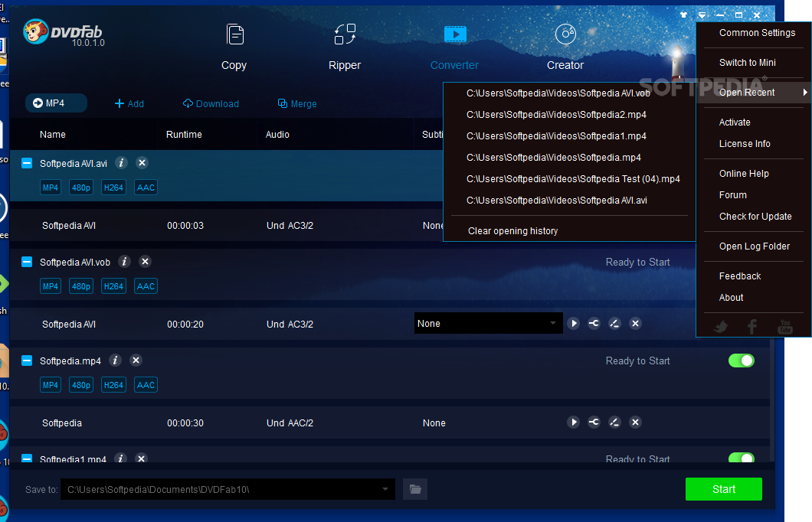The width and height of the screenshot is (812, 522).
Task: Click the H264 tag of Softpedia.mp4
Action: coord(113,385)
